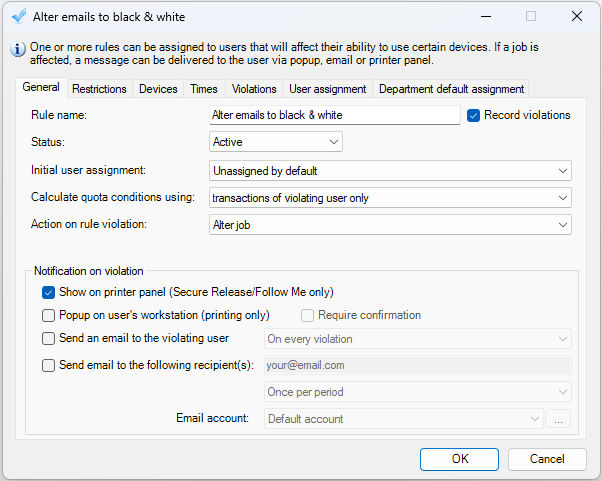Expand the Action on rule violation dropdown

390,225
